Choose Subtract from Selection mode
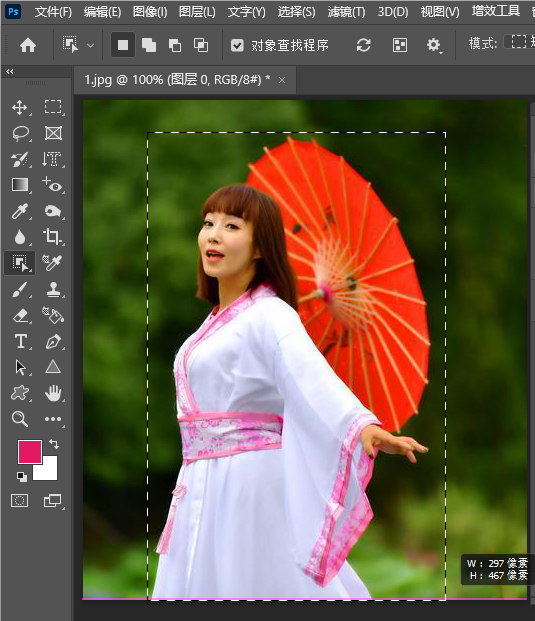Screen dimensions: 535x621 pos(175,45)
